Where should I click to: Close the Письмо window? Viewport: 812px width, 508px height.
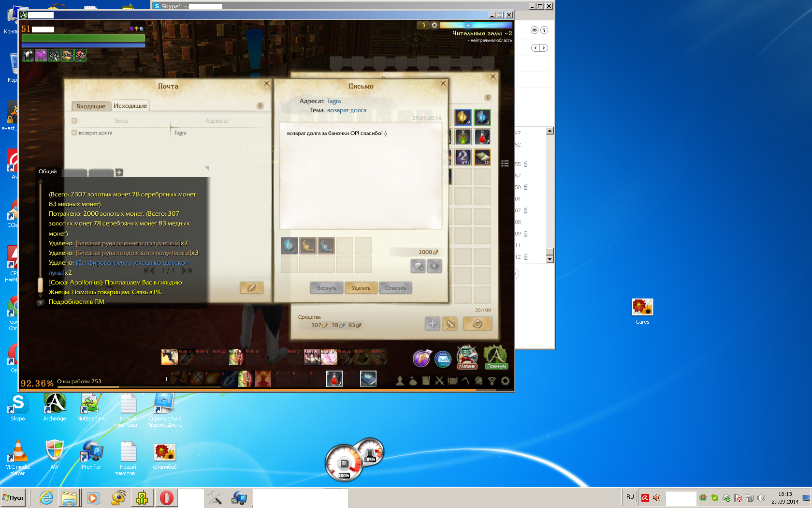[x=443, y=84]
